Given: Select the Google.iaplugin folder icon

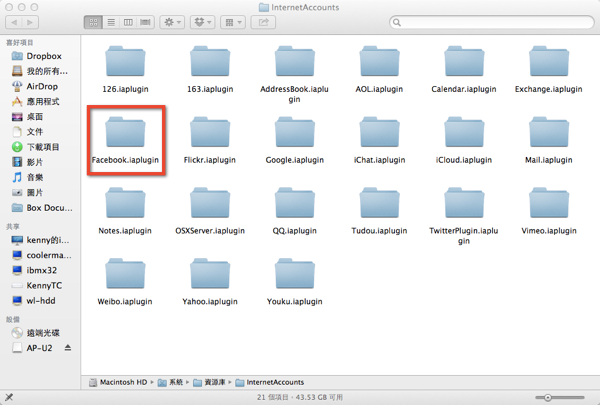Looking at the screenshot, I should [295, 132].
